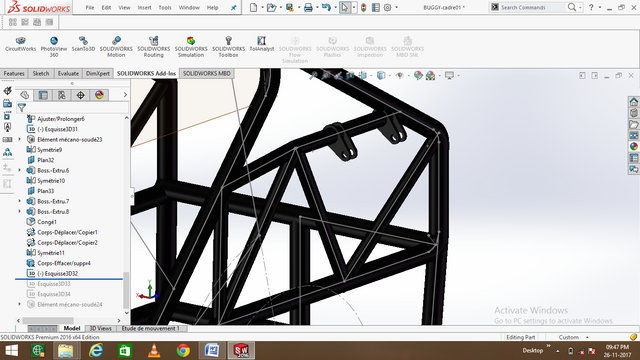Viewport: 640px width, 360px height.
Task: Open PropertyManager tab icon
Action: point(43,95)
